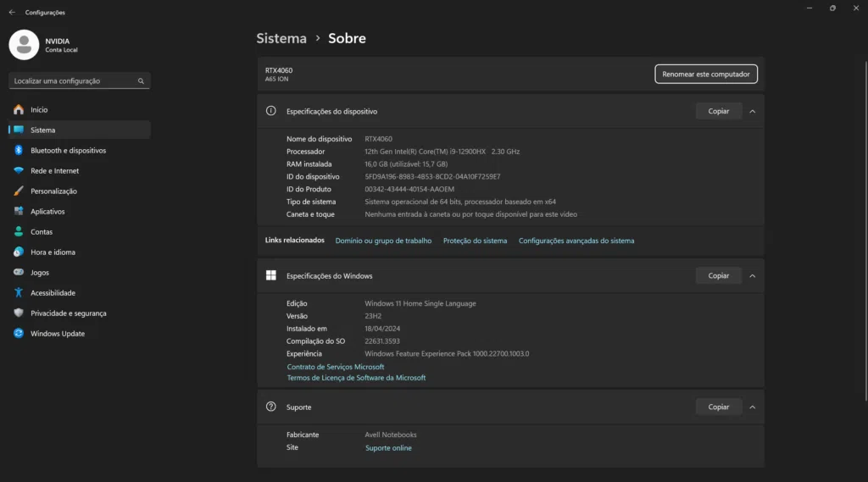Collapse the Especificações do Windows chevron
868x482 pixels.
(752, 276)
